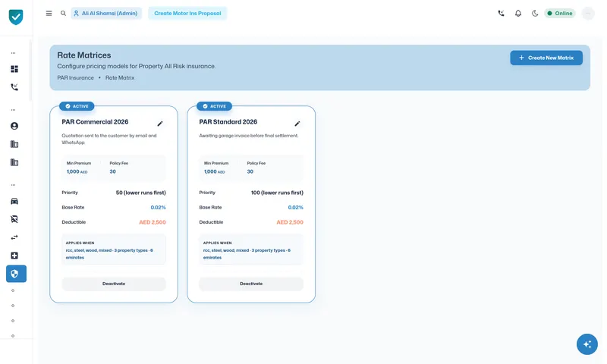
Task: Click the PAR Commercial 2026 title
Action: [x=96, y=122]
